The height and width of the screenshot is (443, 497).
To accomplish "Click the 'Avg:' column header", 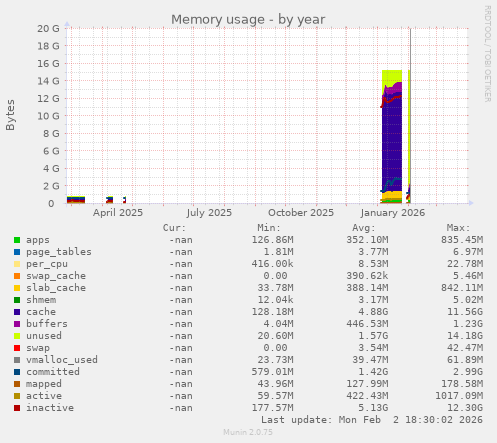I will pyautogui.click(x=364, y=228).
